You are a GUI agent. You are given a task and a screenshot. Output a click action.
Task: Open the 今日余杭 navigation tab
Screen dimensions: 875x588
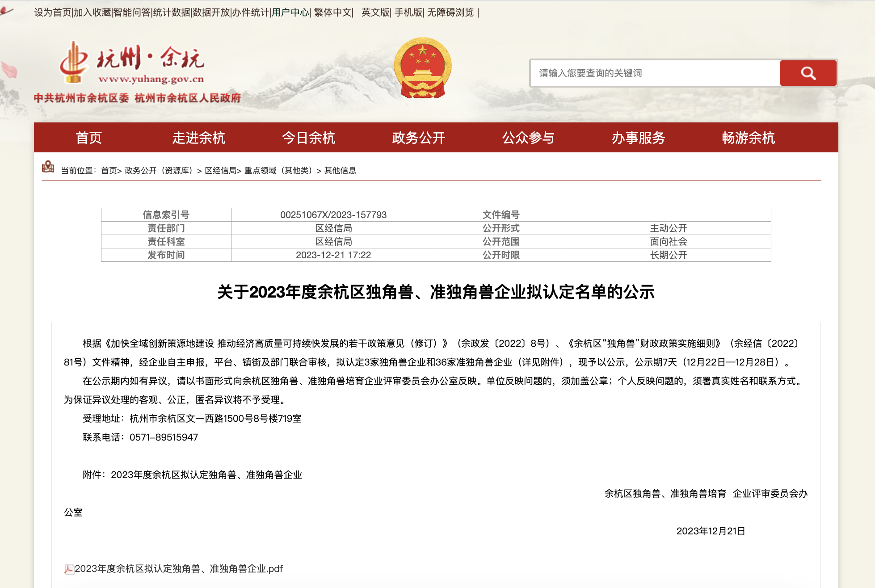[309, 138]
